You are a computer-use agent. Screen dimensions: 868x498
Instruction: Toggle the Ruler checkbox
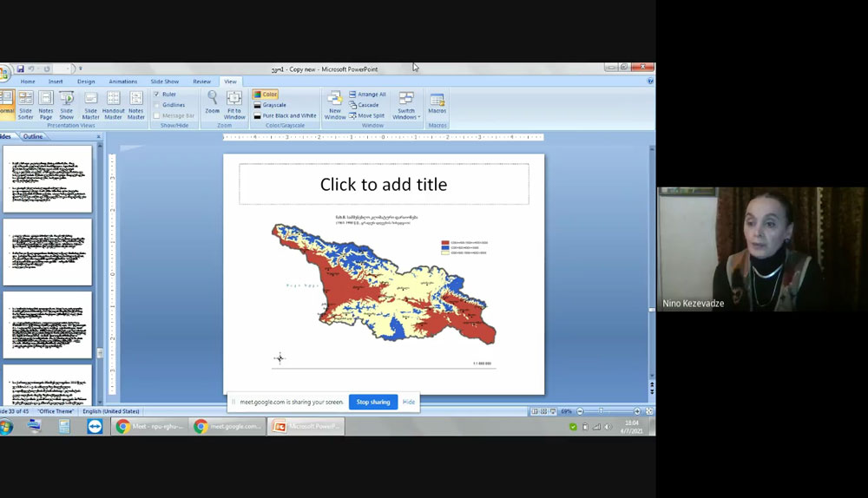[156, 94]
